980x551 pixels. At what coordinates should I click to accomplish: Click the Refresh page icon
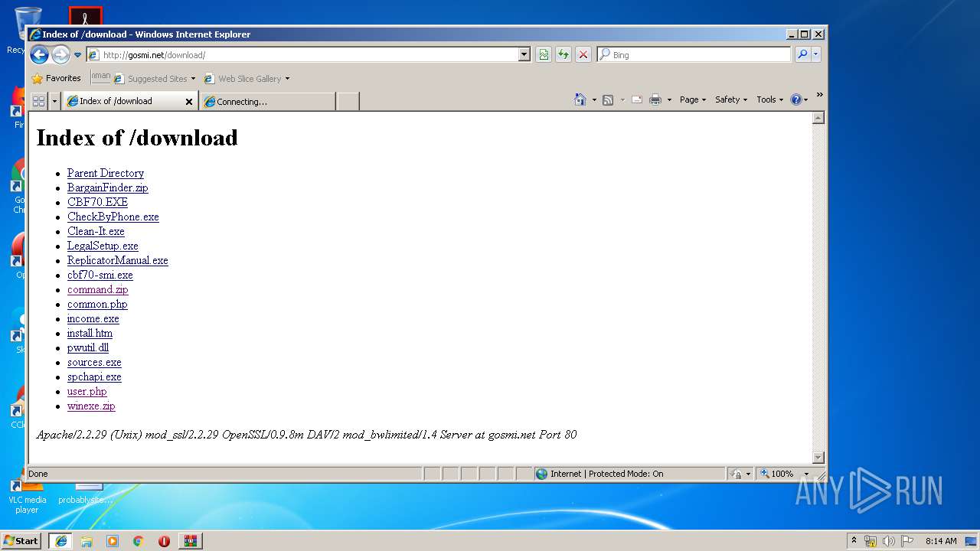(x=563, y=55)
